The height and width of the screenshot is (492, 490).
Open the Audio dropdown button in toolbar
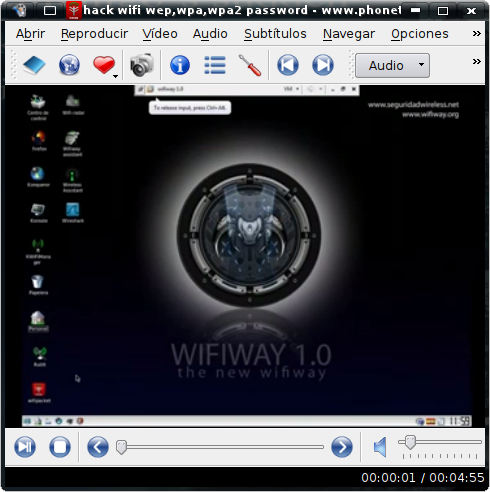(x=392, y=65)
